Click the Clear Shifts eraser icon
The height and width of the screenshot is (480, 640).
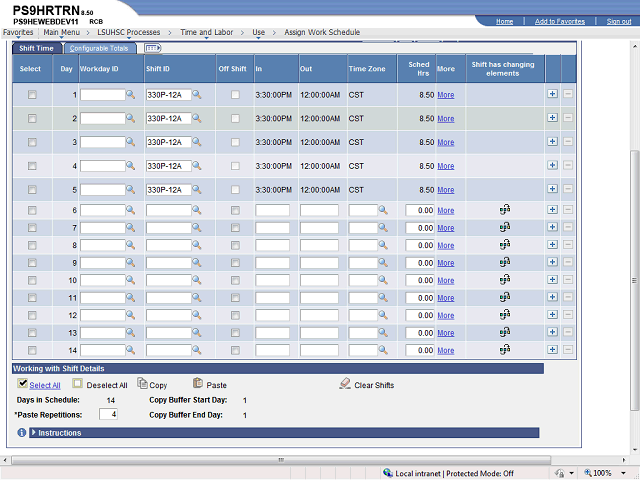(x=345, y=383)
